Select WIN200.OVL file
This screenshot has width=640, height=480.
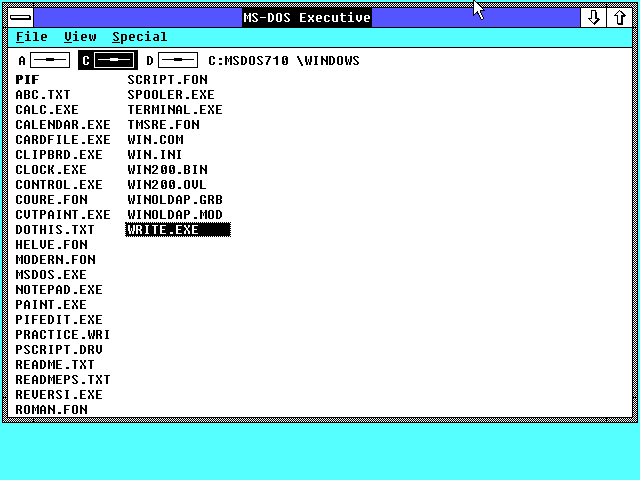point(167,184)
